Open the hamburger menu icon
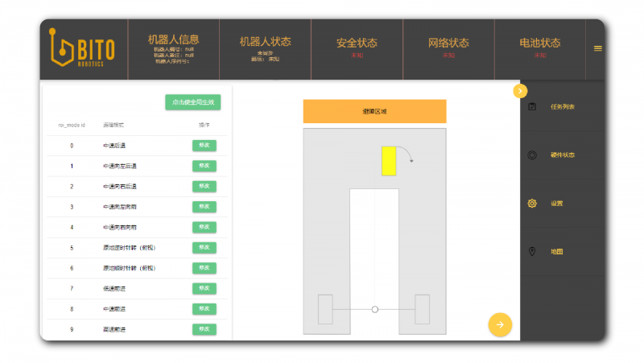Screen dimensions: 644x363 tap(597, 48)
